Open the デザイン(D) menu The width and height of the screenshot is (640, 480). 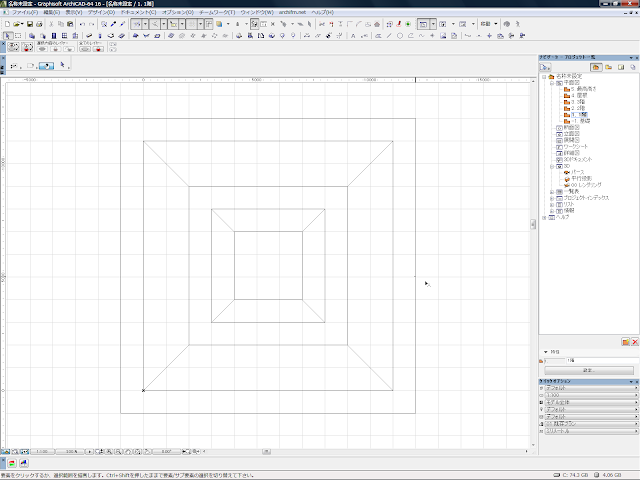[101, 12]
